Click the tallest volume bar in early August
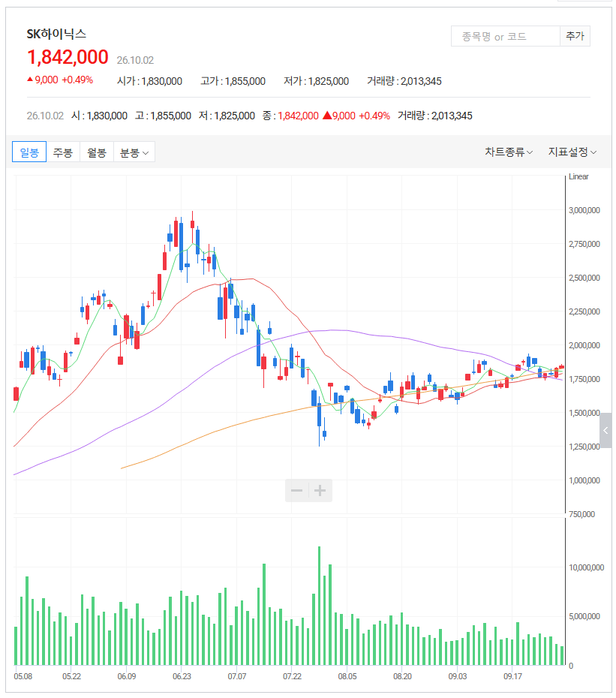 pos(319,606)
